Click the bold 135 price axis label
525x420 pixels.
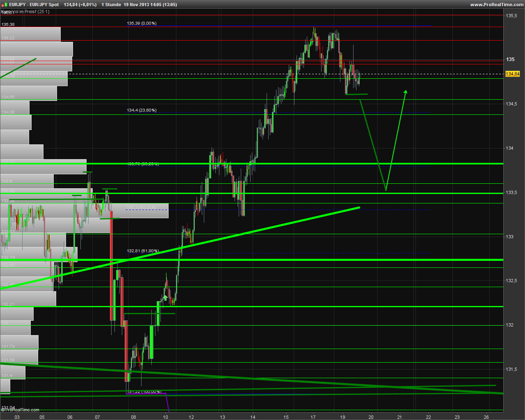coord(510,59)
